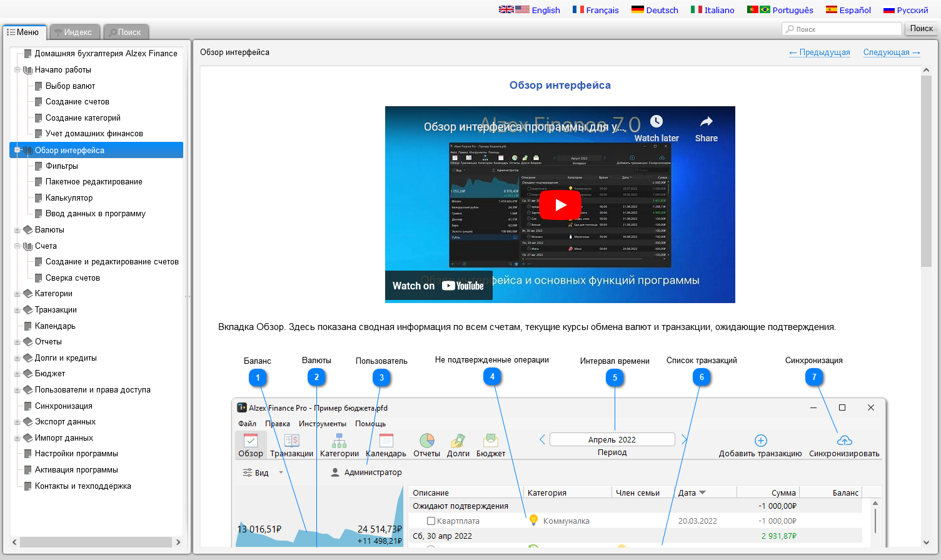This screenshot has height=560, width=941.
Task: Click Долги и кредиты book icon
Action: click(28, 358)
